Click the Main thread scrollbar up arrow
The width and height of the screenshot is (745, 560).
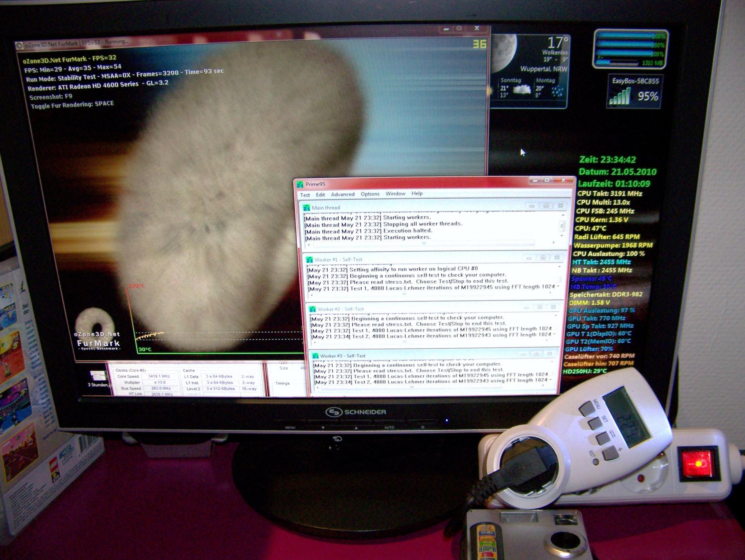click(x=563, y=215)
